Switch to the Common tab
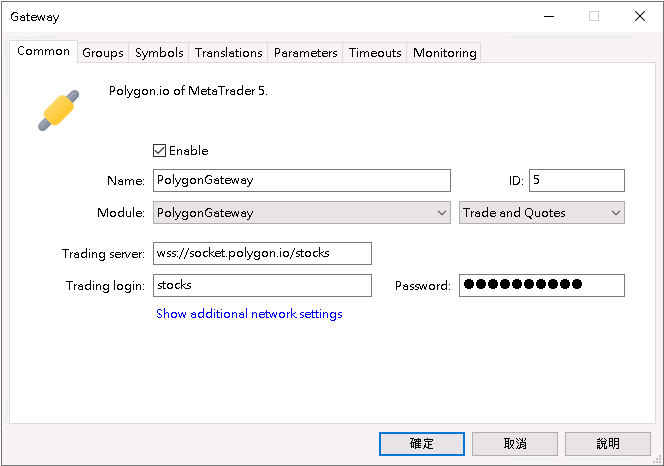Viewport: 664px width, 466px height. point(43,51)
